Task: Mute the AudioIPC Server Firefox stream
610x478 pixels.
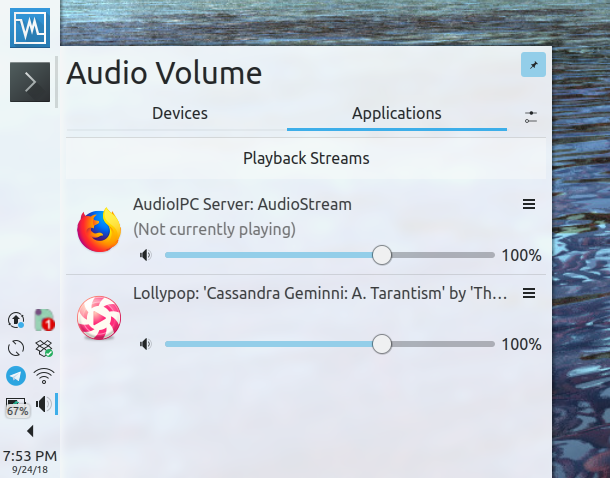Action: tap(145, 255)
